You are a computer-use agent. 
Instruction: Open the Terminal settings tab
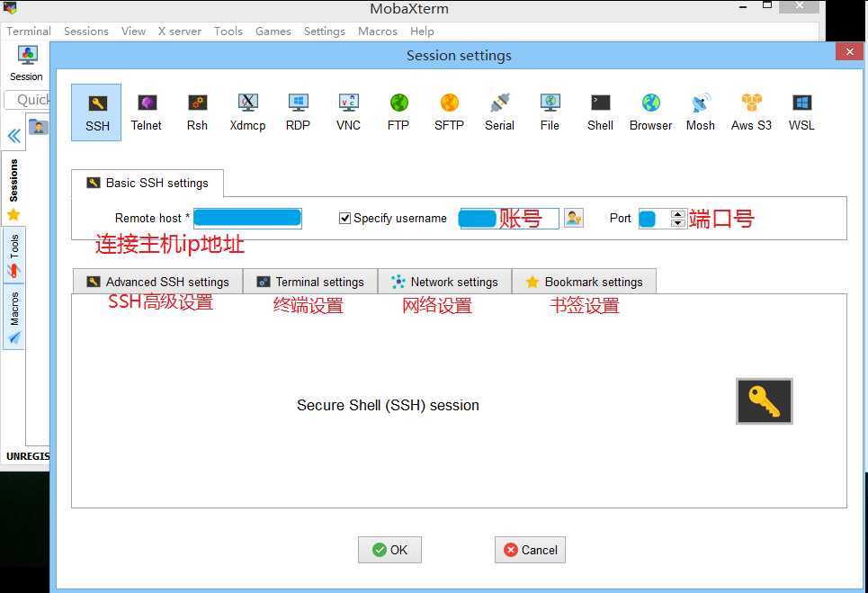pyautogui.click(x=310, y=282)
